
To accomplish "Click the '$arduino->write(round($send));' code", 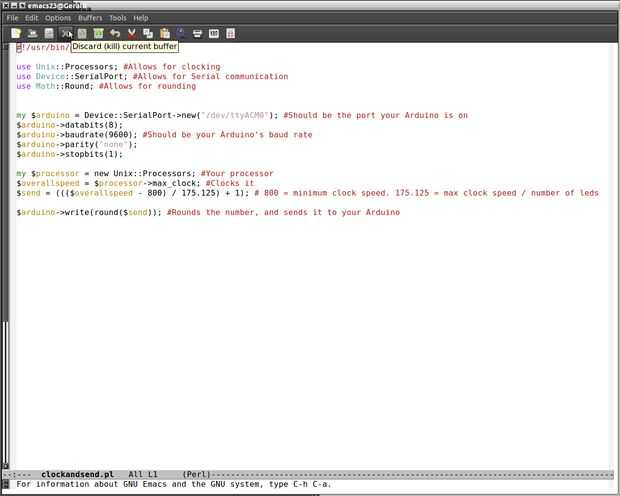I will (x=89, y=212).
